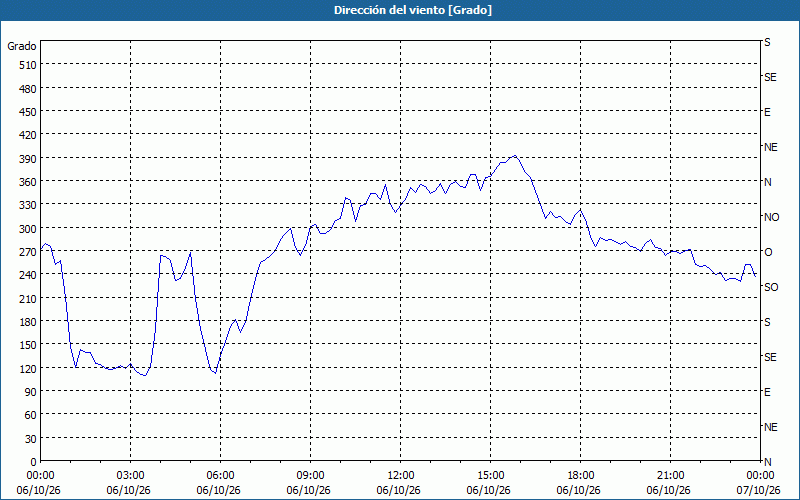The width and height of the screenshot is (800, 500).
Task: Click the 'Dirección del viento [Grado]' title bar
Action: click(x=400, y=10)
